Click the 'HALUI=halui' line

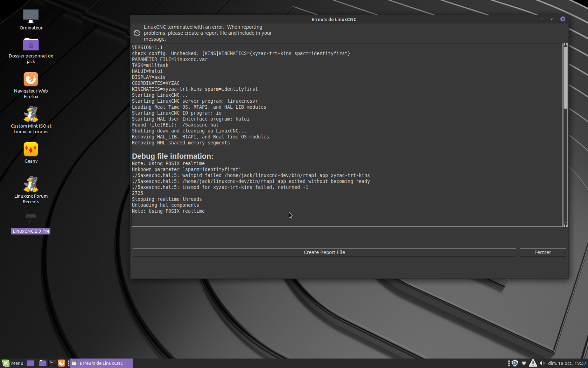click(147, 71)
